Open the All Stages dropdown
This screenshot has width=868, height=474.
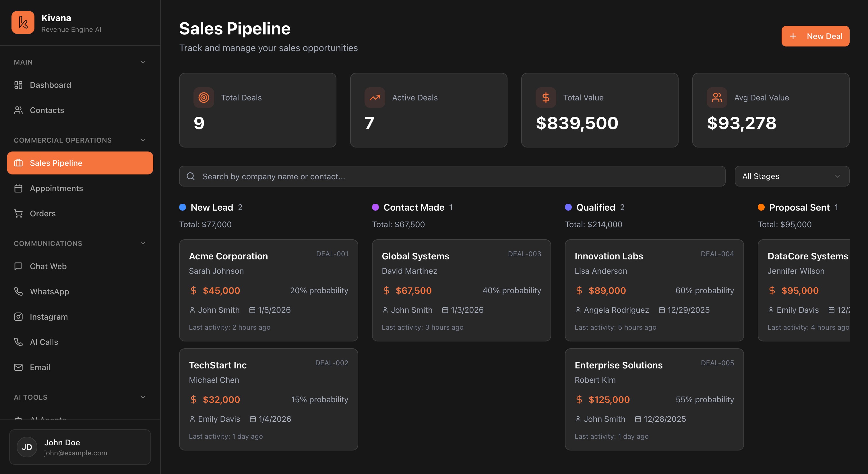pos(792,176)
